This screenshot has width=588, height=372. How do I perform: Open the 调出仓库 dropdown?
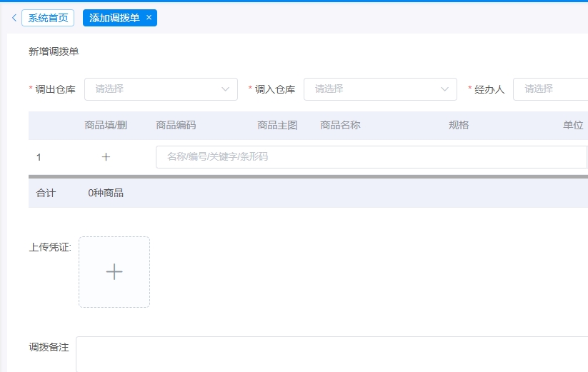(161, 89)
